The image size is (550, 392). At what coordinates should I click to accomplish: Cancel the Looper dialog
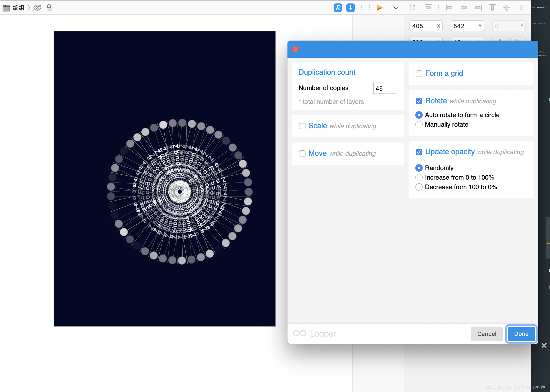(x=487, y=334)
